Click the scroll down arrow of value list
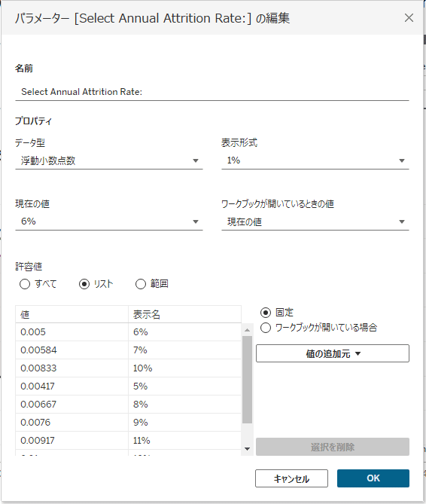 247,449
